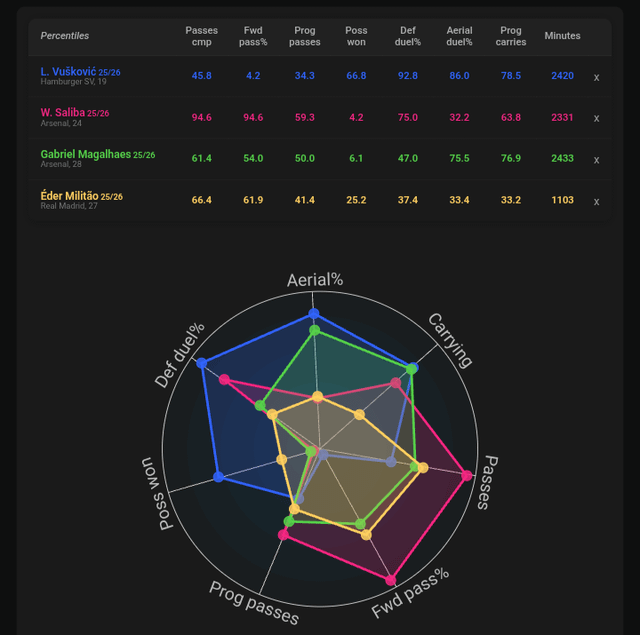Click the Poss won column header
The height and width of the screenshot is (635, 640).
[x=356, y=36]
